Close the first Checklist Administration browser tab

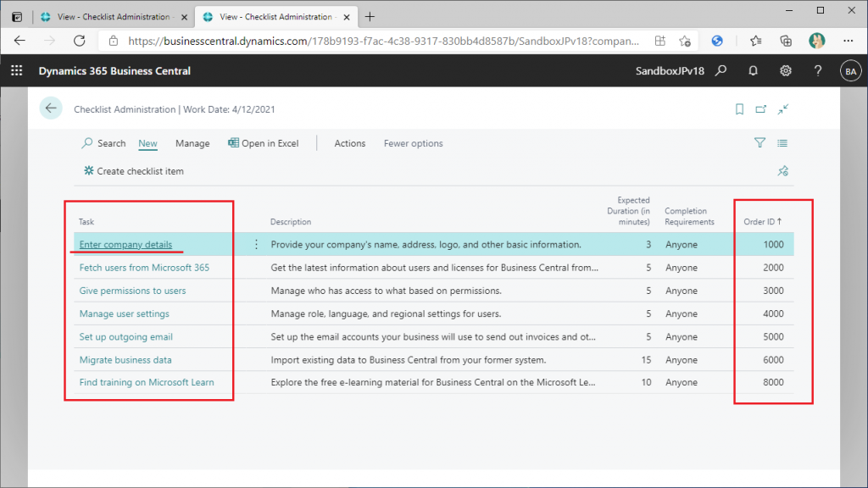tap(184, 17)
